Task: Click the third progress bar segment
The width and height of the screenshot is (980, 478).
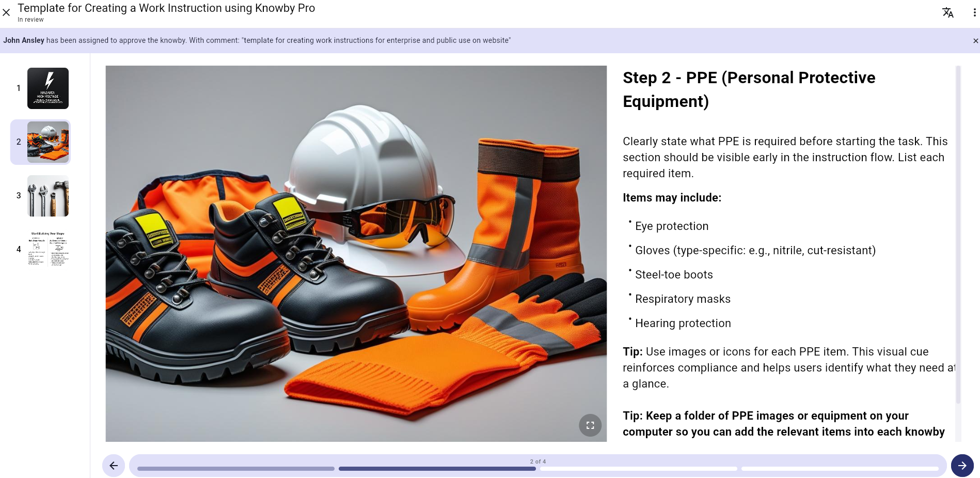Action: click(x=639, y=469)
